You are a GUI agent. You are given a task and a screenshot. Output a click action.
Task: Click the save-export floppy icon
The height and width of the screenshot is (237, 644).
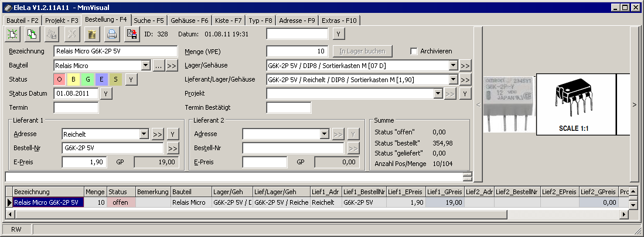pos(132,34)
